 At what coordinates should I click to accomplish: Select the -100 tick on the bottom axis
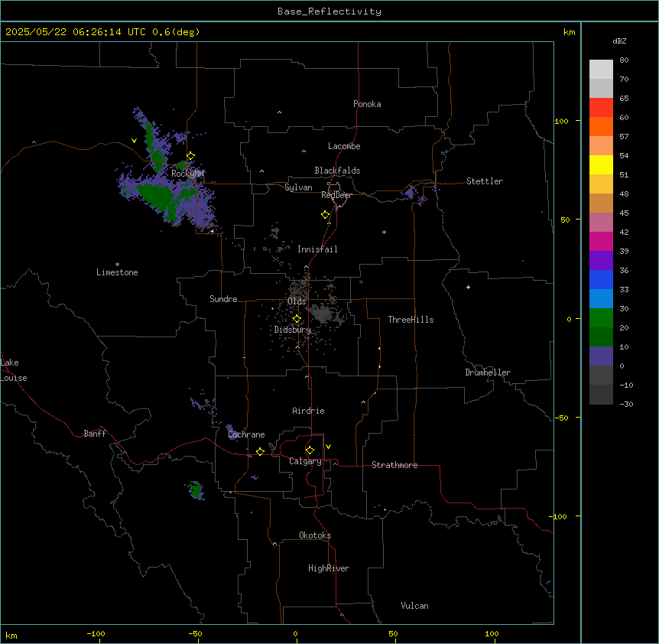pos(96,634)
